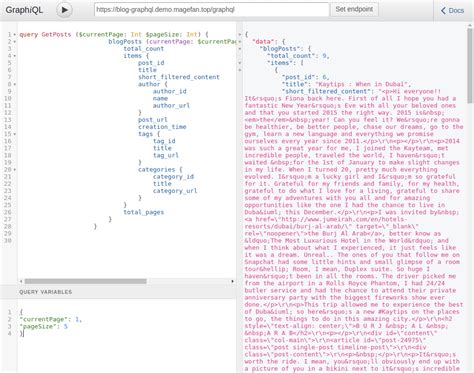Click the right arrow of query horizontal scrollbar

(232, 281)
